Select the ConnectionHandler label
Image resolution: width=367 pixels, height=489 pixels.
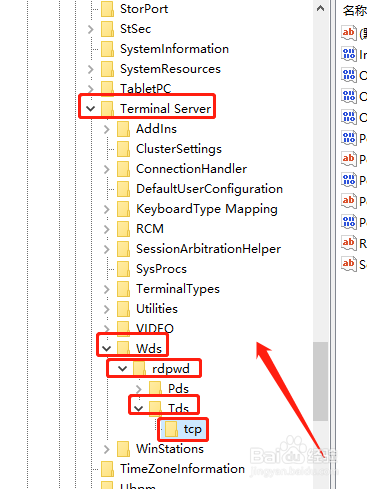(191, 169)
